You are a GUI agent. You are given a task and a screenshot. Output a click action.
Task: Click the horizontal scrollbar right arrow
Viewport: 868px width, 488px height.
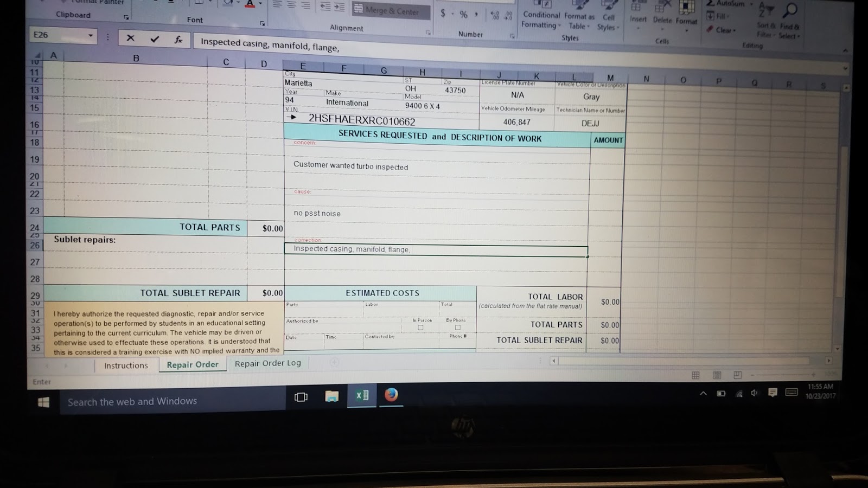coord(828,361)
